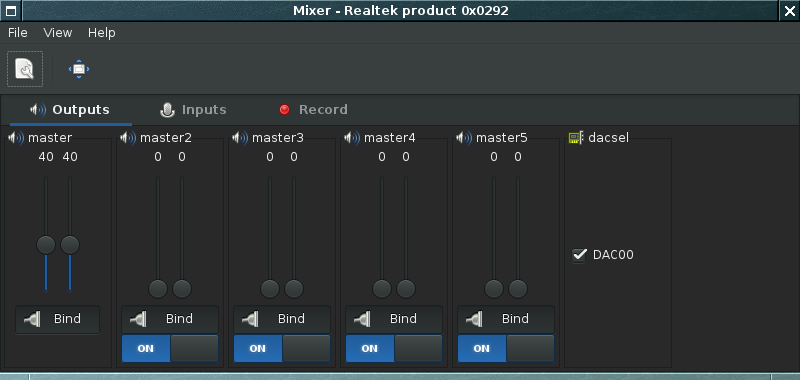Screen dimensions: 800x380
Task: Click the fit-window resize toolbar icon
Action: (x=79, y=69)
